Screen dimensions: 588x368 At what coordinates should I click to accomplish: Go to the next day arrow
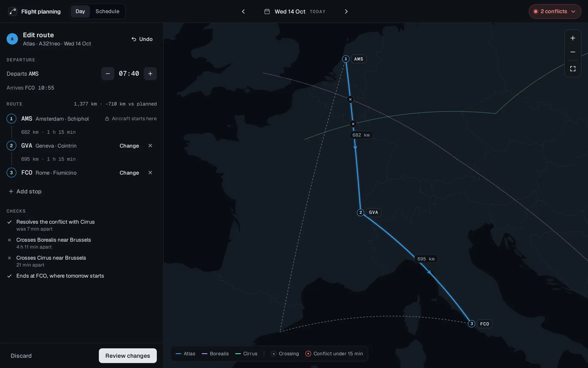click(x=346, y=11)
